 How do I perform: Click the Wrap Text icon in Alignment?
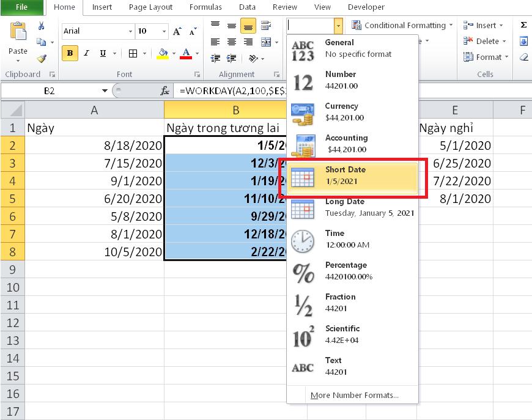coord(265,25)
